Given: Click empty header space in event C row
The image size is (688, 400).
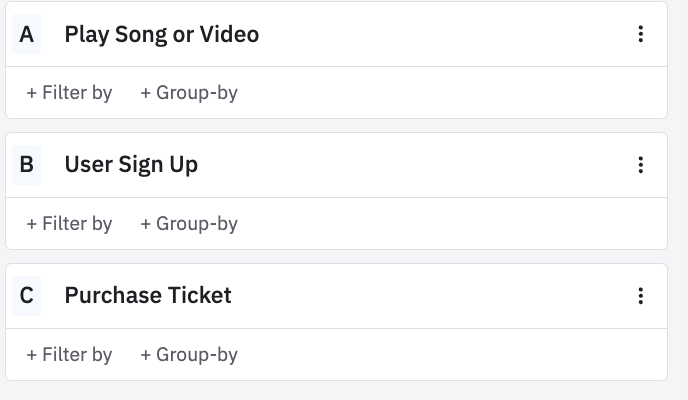Looking at the screenshot, I should coord(430,296).
